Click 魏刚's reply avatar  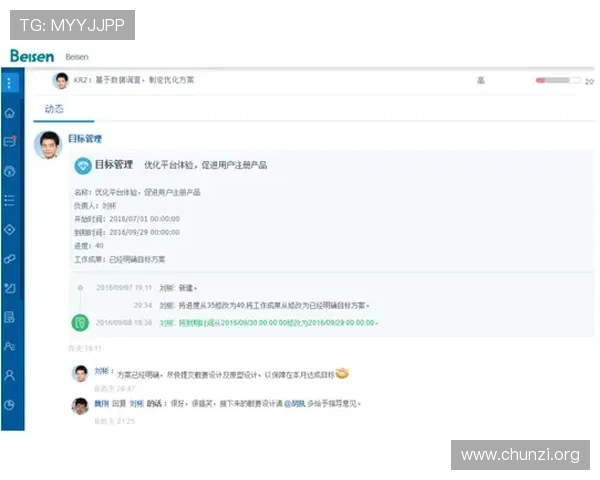(80, 406)
